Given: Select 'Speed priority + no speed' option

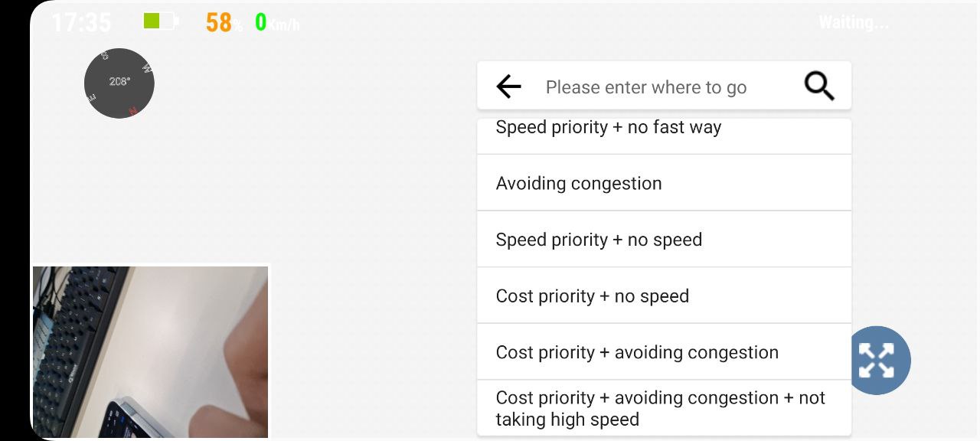Looking at the screenshot, I should 664,240.
